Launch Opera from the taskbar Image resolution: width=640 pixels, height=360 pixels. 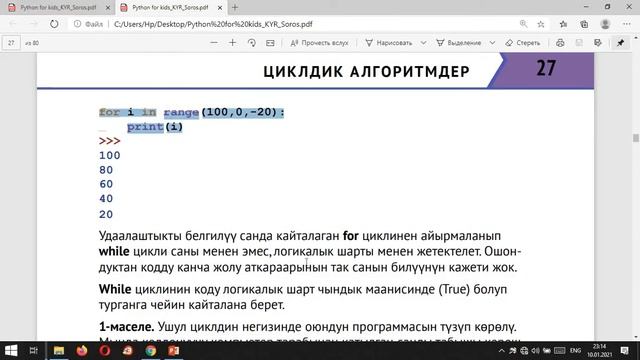105,351
